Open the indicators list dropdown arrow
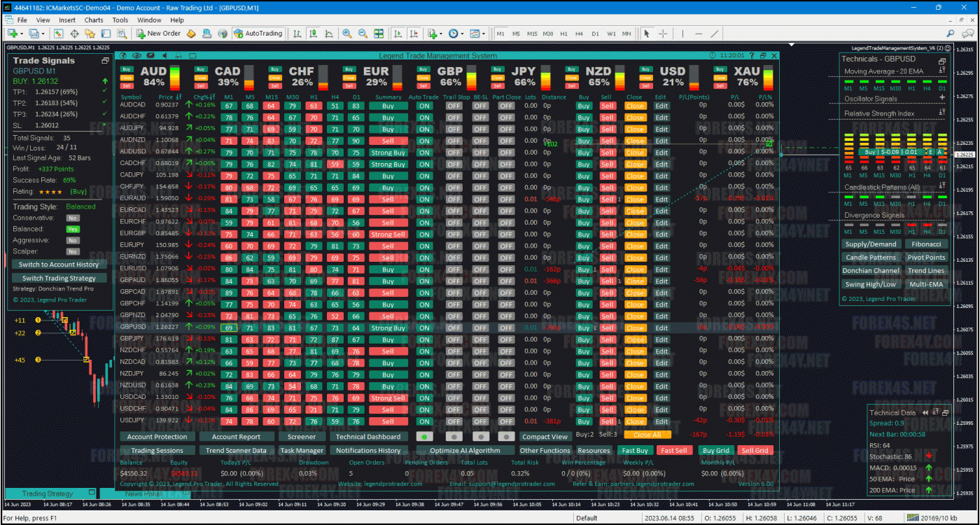 point(440,33)
